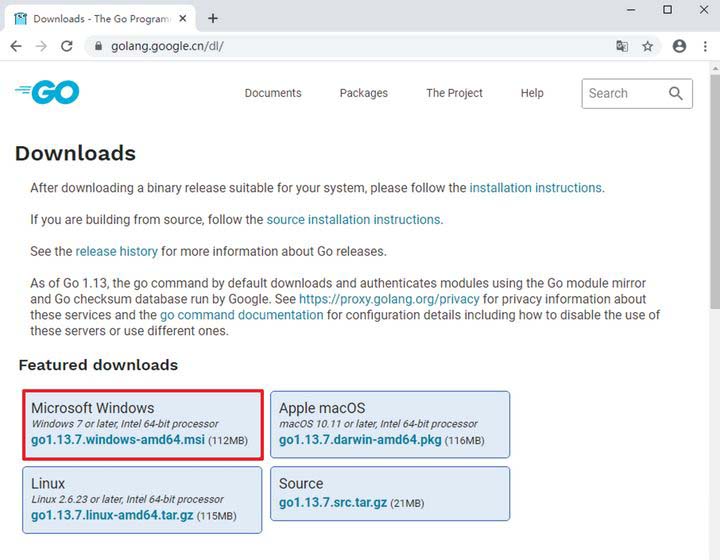The height and width of the screenshot is (560, 720).
Task: Click the address bar URL
Action: point(167,46)
